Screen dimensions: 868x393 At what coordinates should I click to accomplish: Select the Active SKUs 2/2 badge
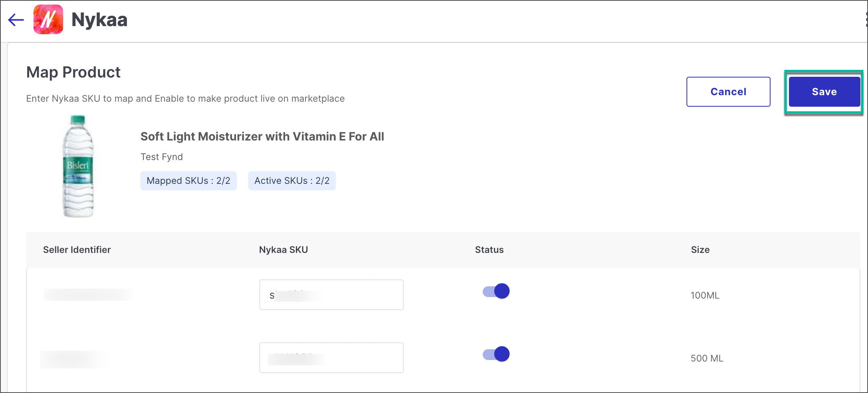[292, 180]
